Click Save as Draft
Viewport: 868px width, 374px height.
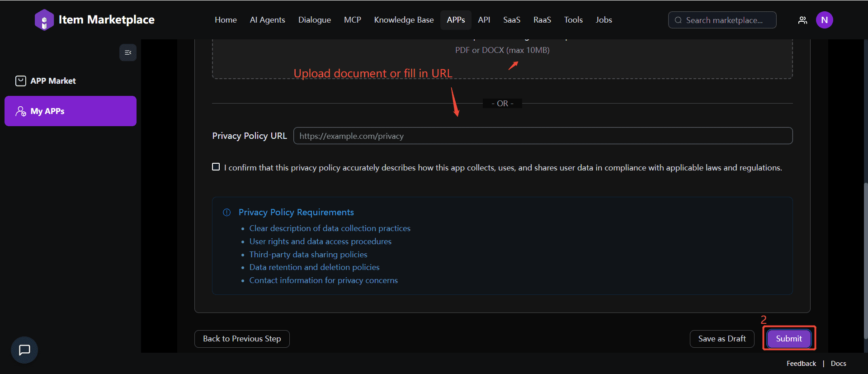[x=722, y=339]
